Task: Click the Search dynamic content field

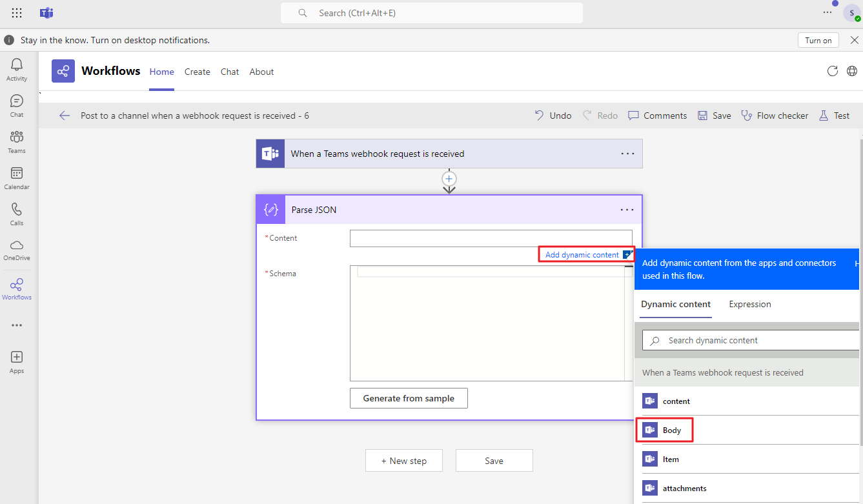Action: tap(752, 340)
